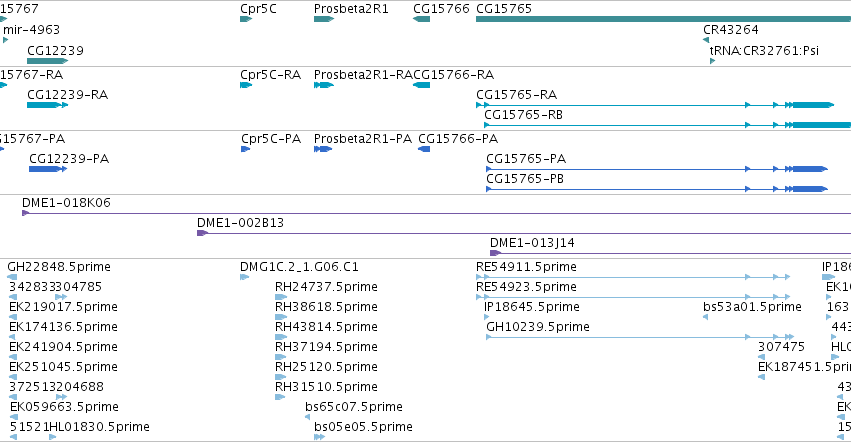This screenshot has width=851, height=442.
Task: Click the DME1-002B13 clone start marker
Action: point(202,233)
